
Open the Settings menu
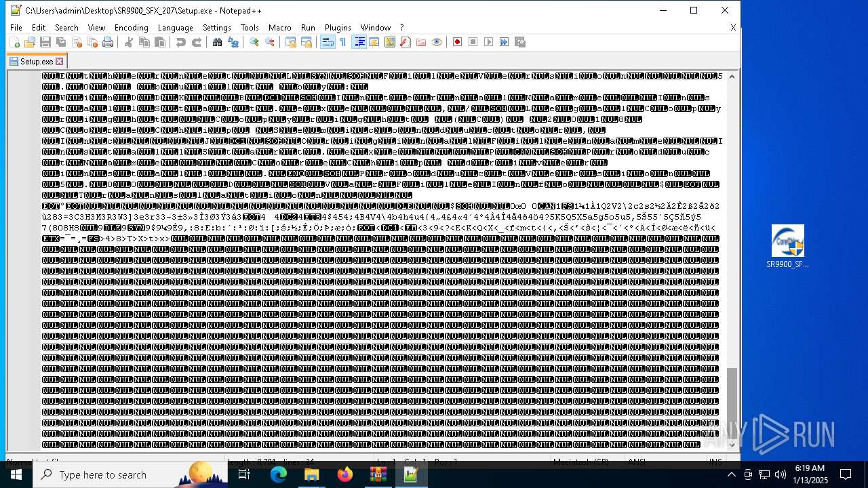[217, 28]
